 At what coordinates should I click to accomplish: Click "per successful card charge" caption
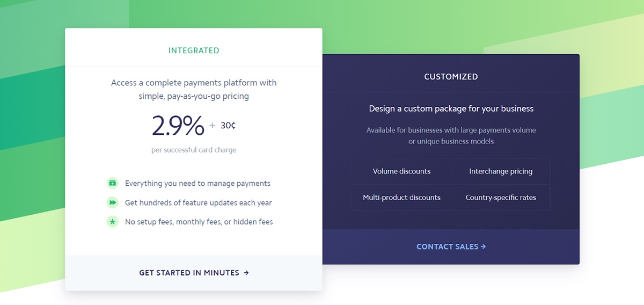[194, 150]
